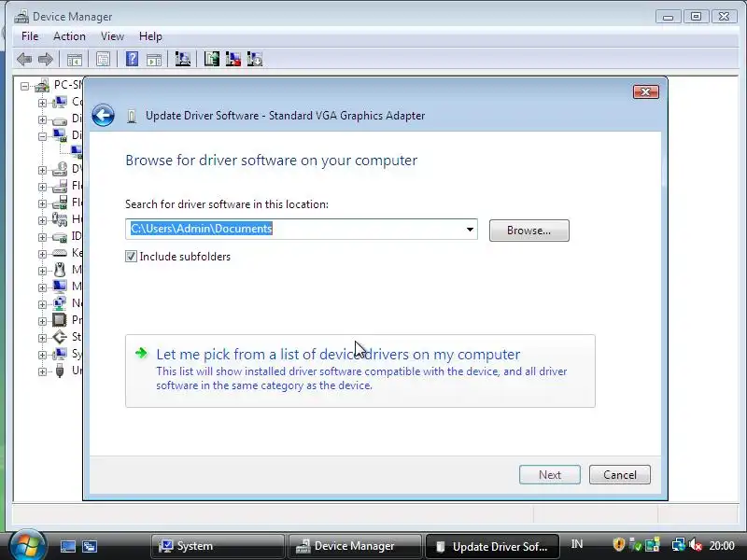Viewport: 747px width, 560px height.
Task: Select the display adapter child device icon
Action: pos(77,152)
